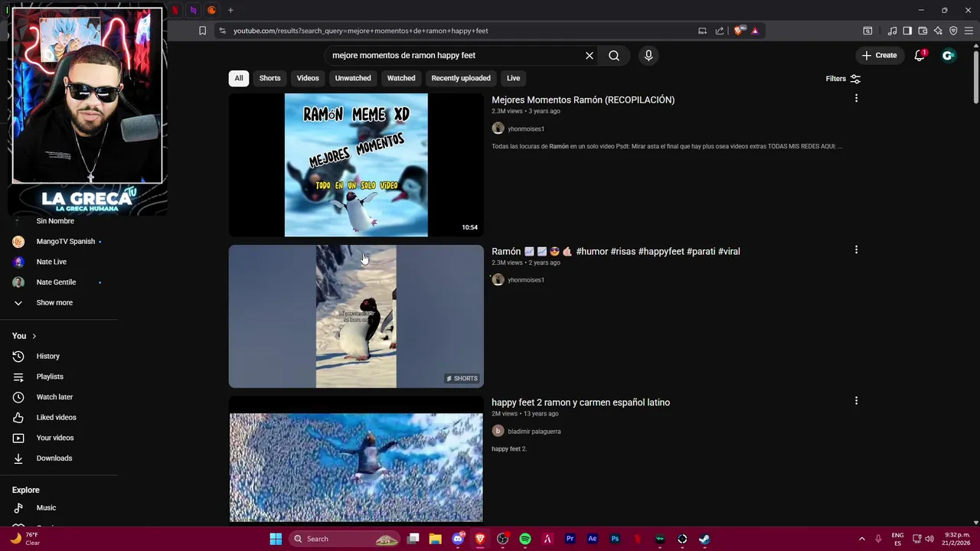Open Steam from the taskbar
The image size is (980, 551).
(704, 539)
